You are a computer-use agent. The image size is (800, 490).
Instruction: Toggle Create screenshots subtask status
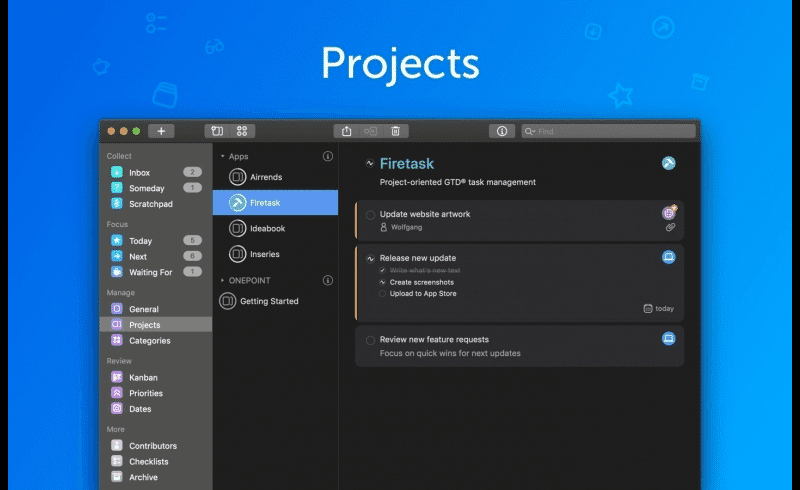382,282
